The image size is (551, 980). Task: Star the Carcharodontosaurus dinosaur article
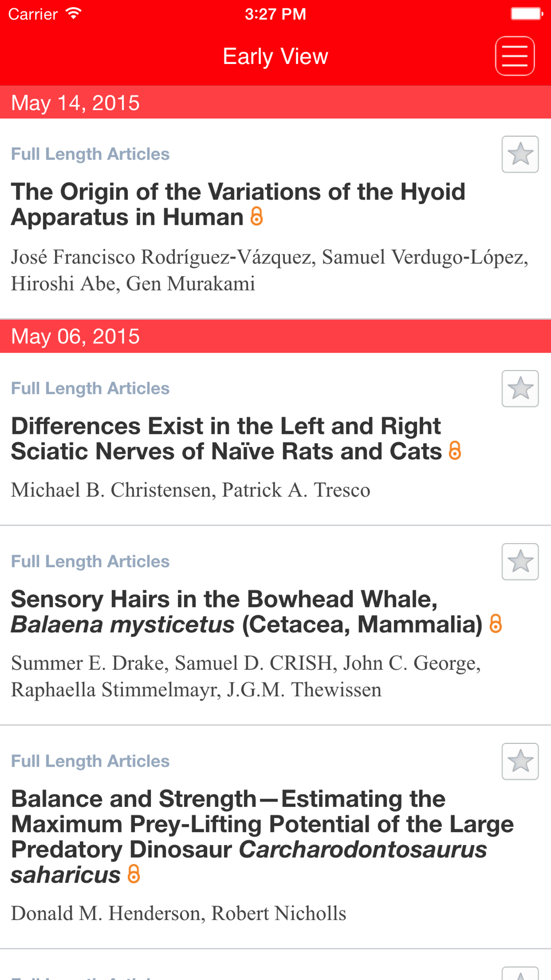tap(520, 761)
